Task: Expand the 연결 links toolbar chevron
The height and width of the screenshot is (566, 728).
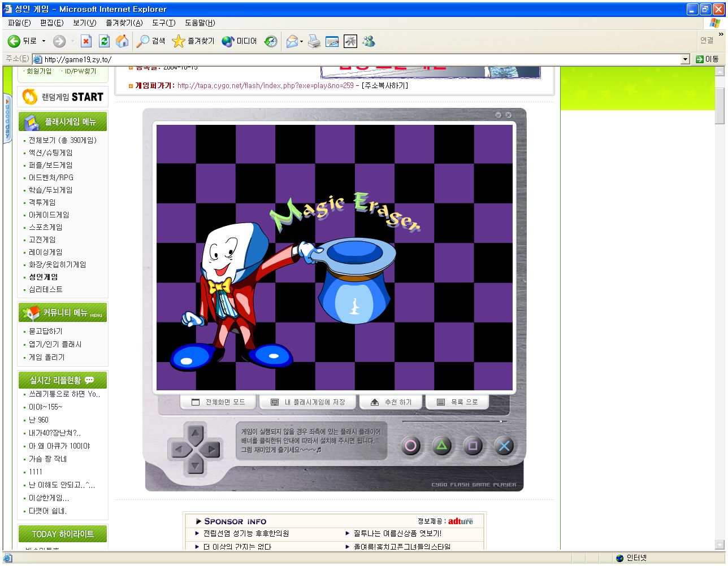Action: 721,34
